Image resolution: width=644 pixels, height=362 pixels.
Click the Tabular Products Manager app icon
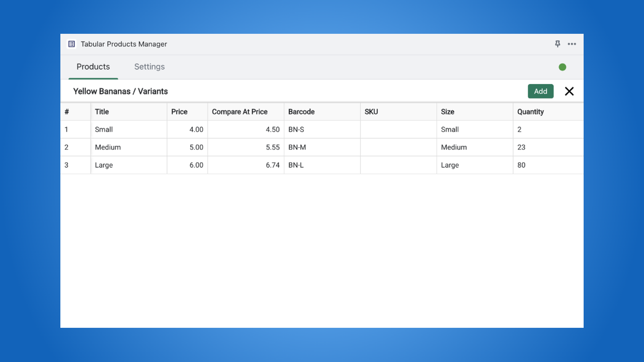tap(71, 44)
